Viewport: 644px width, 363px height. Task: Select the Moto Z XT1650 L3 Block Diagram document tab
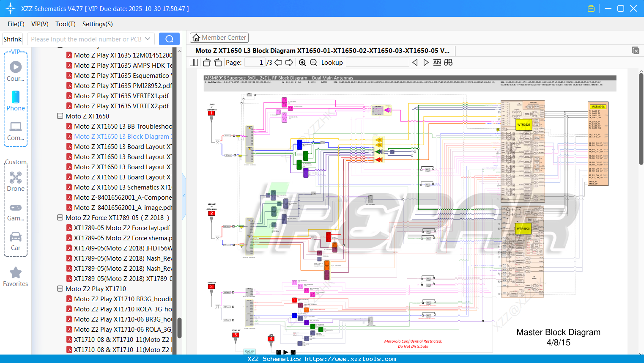click(322, 50)
